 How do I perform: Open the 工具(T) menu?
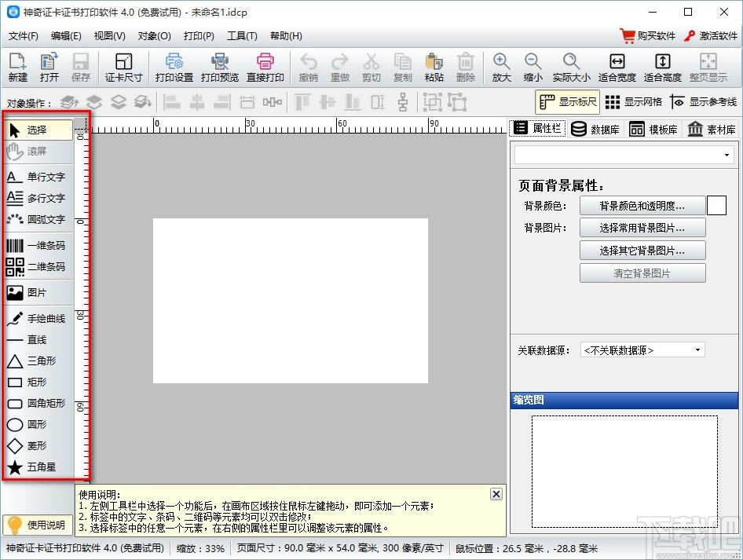click(242, 36)
